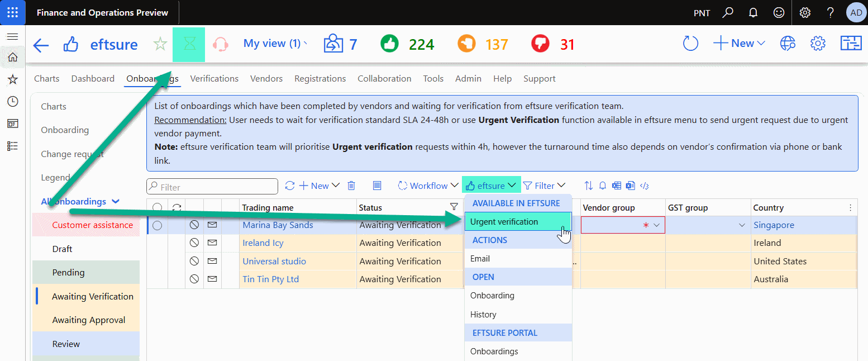Click the Country column options dots
This screenshot has width=868, height=361.
[850, 208]
